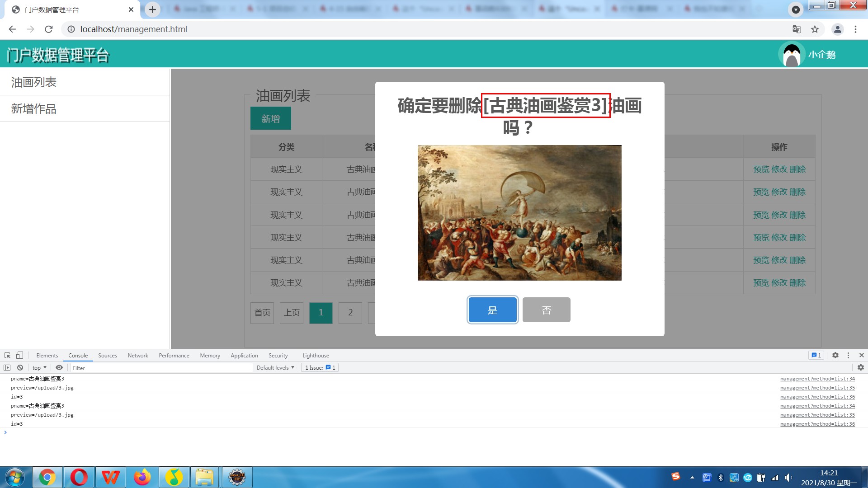868x488 pixels.
Task: Click the console Filter input field
Action: [x=161, y=368]
